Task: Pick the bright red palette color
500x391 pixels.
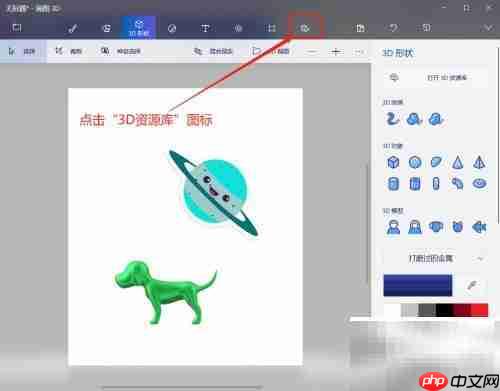Action: pyautogui.click(x=479, y=311)
